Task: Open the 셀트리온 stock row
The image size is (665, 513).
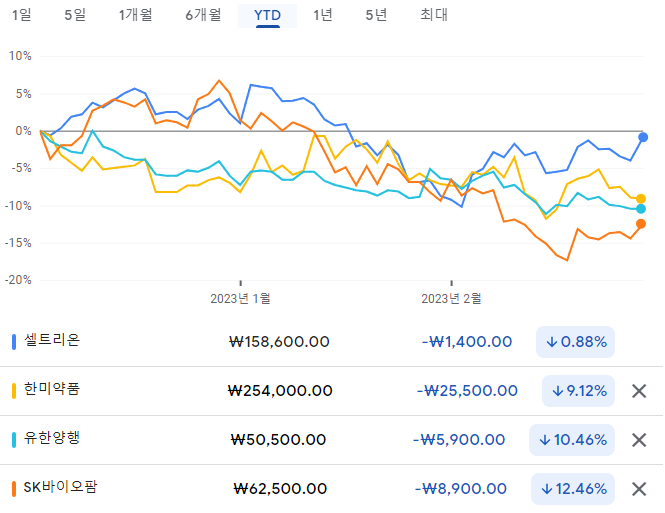Action: 332,342
